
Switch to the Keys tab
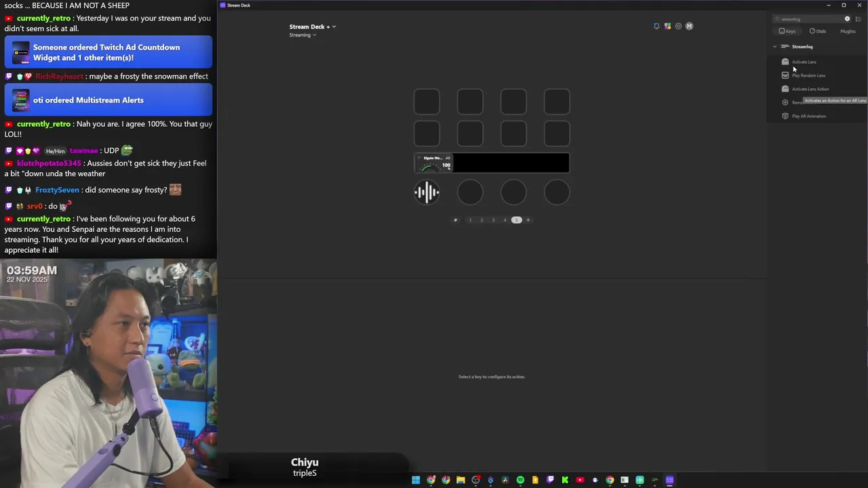point(787,31)
